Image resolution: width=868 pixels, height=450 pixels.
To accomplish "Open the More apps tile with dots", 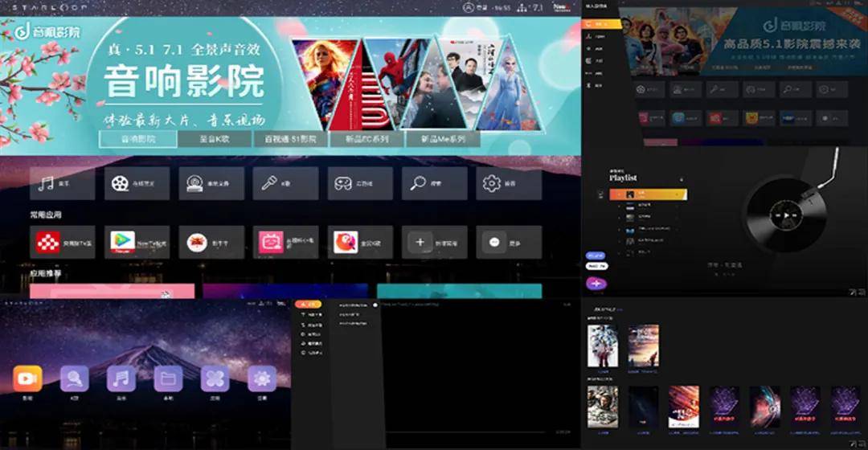I will [509, 243].
